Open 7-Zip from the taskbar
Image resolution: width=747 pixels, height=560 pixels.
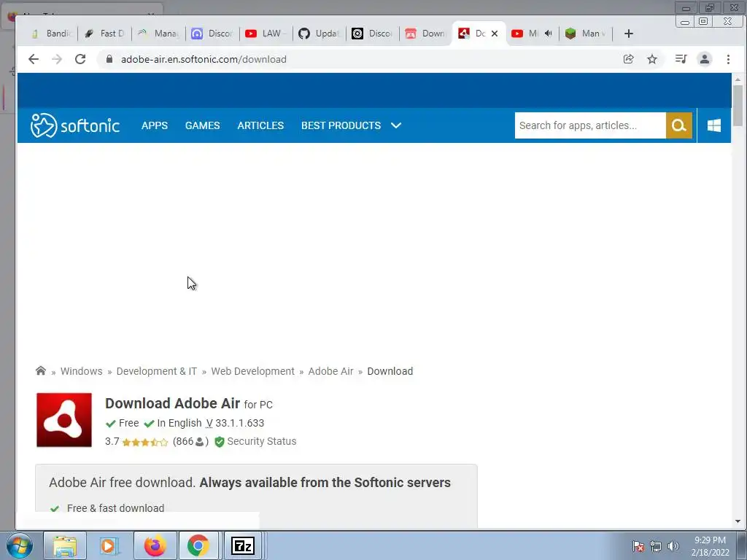point(242,545)
